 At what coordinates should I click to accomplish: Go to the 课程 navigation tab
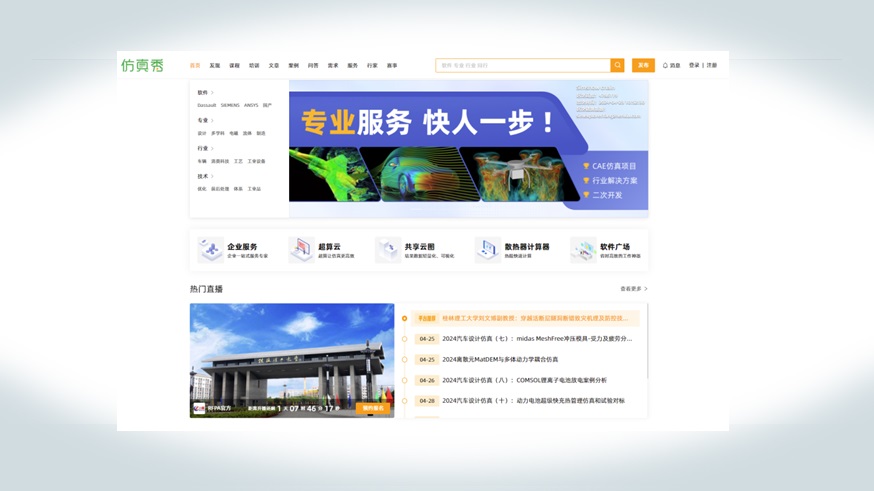click(x=234, y=66)
